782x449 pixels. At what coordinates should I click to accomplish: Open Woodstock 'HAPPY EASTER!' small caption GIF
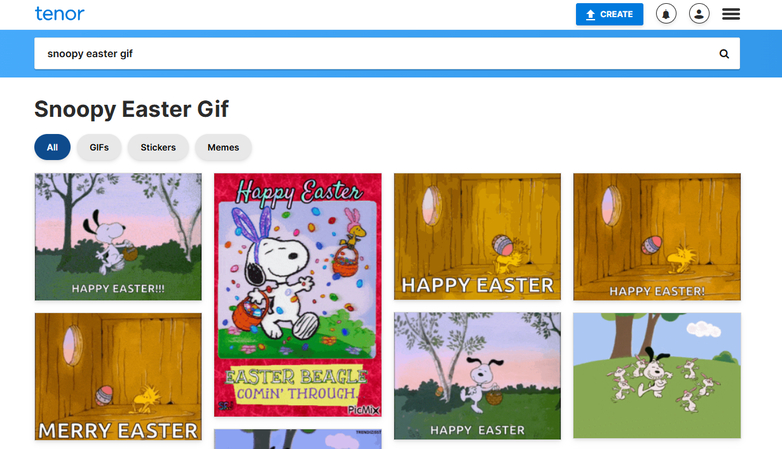pyautogui.click(x=657, y=236)
